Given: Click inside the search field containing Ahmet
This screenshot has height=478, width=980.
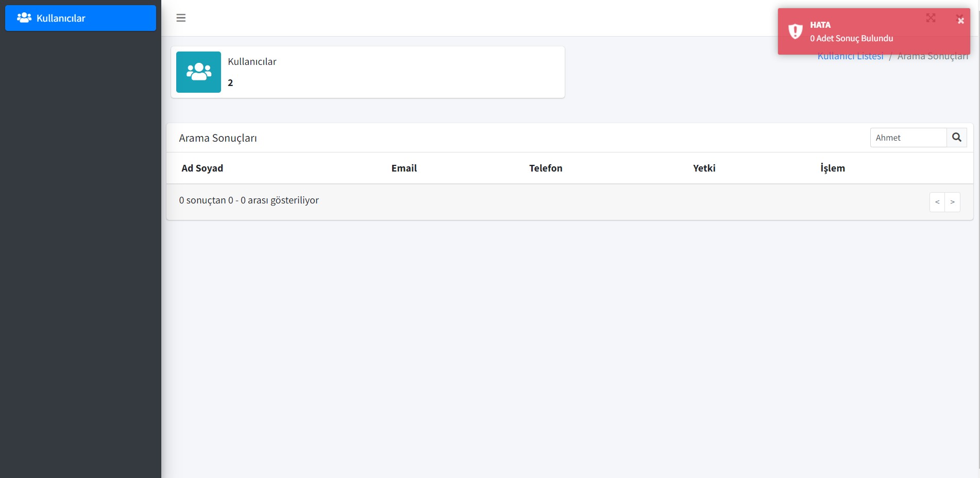Looking at the screenshot, I should (x=908, y=138).
